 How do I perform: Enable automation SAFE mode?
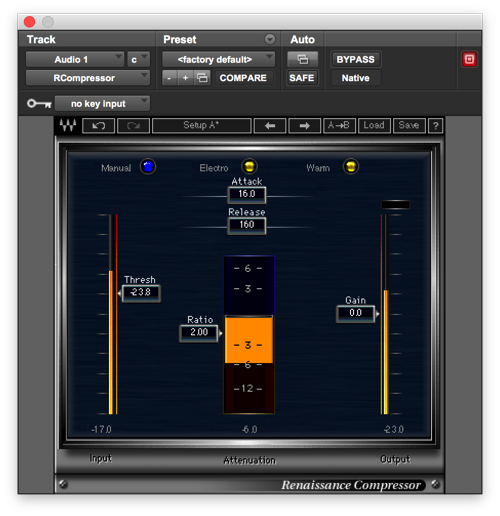[302, 78]
